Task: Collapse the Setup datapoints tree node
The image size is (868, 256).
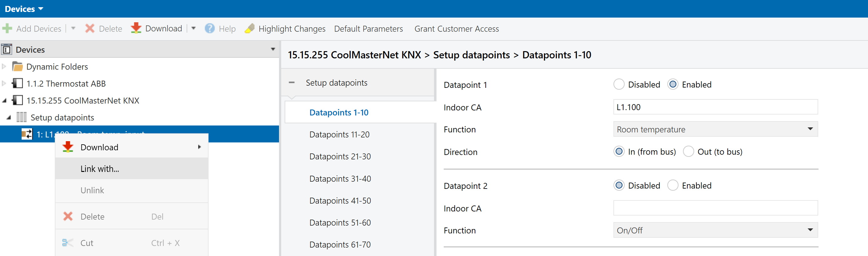Action: pyautogui.click(x=9, y=117)
